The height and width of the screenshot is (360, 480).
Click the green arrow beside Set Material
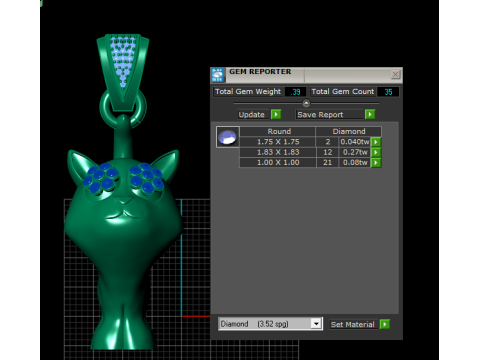(385, 324)
